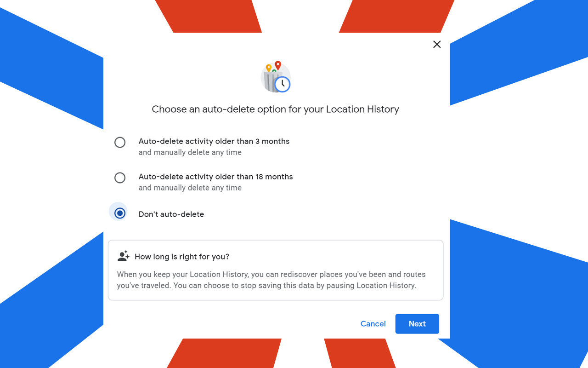Click 'and manually delete any time' under 18 months
The image size is (588, 368).
190,188
